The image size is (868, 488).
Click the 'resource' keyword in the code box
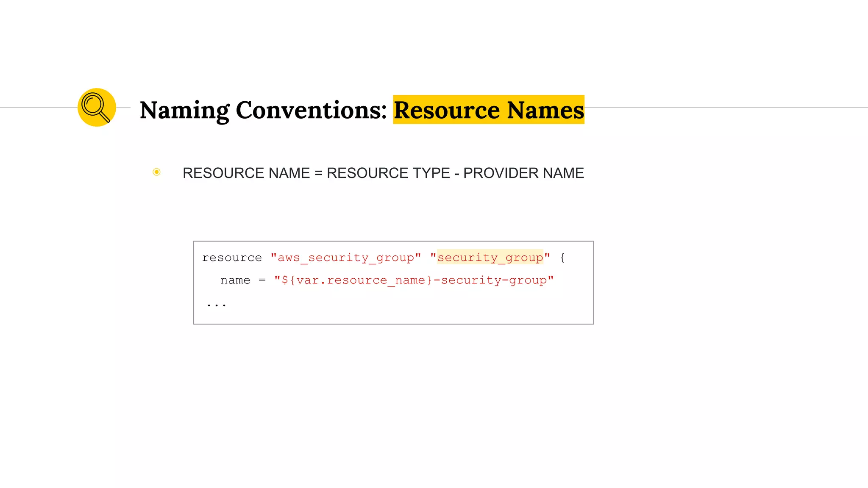point(232,258)
